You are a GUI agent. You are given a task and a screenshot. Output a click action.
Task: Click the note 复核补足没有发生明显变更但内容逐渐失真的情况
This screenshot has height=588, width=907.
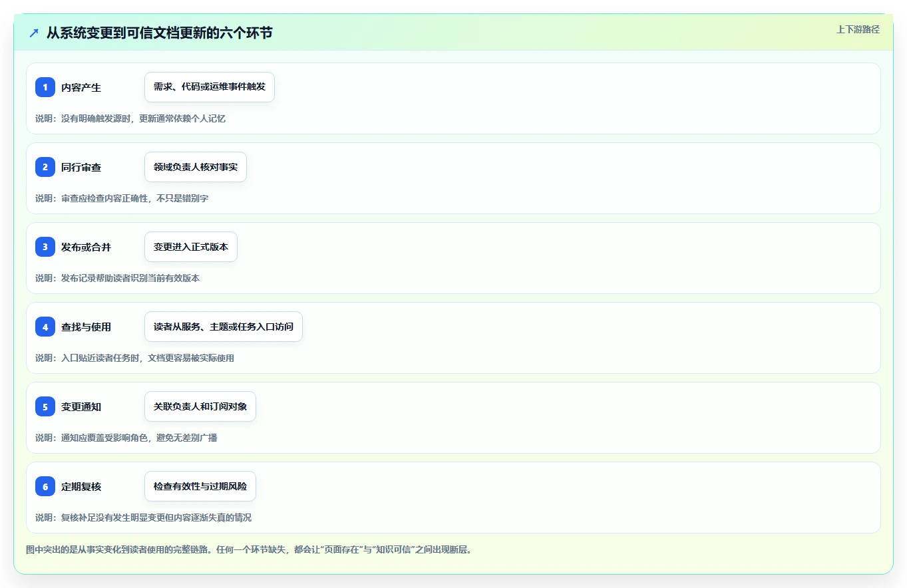pos(156,517)
